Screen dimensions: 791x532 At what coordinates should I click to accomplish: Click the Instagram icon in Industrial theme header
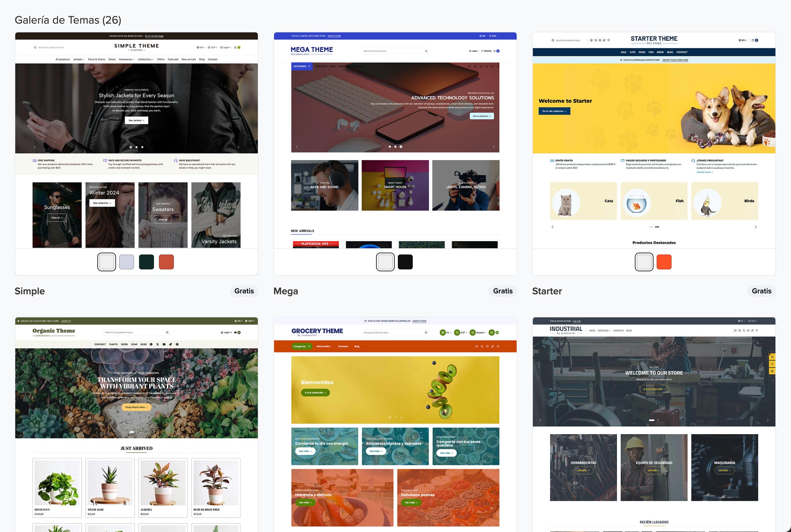coord(735,330)
